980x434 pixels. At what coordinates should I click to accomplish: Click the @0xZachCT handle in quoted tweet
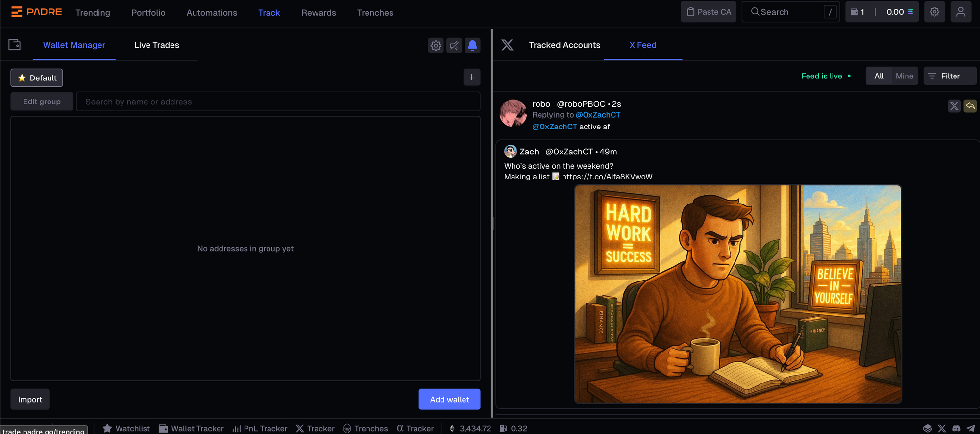(x=569, y=152)
